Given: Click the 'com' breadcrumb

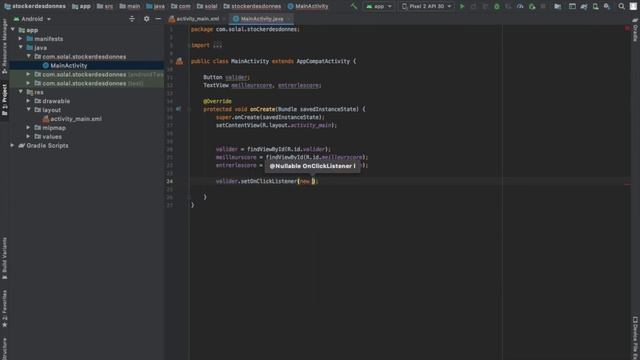Looking at the screenshot, I should coord(181,6).
